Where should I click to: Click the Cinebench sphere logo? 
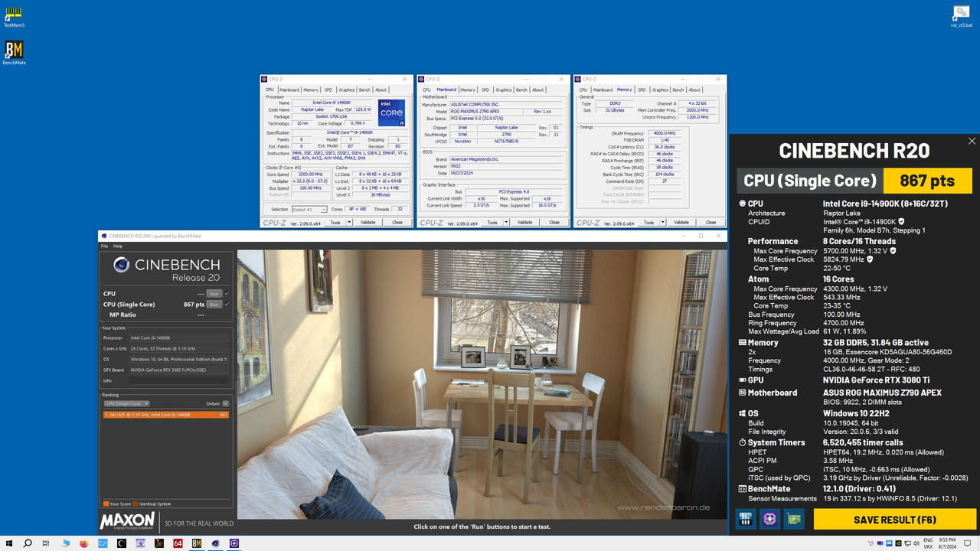120,265
